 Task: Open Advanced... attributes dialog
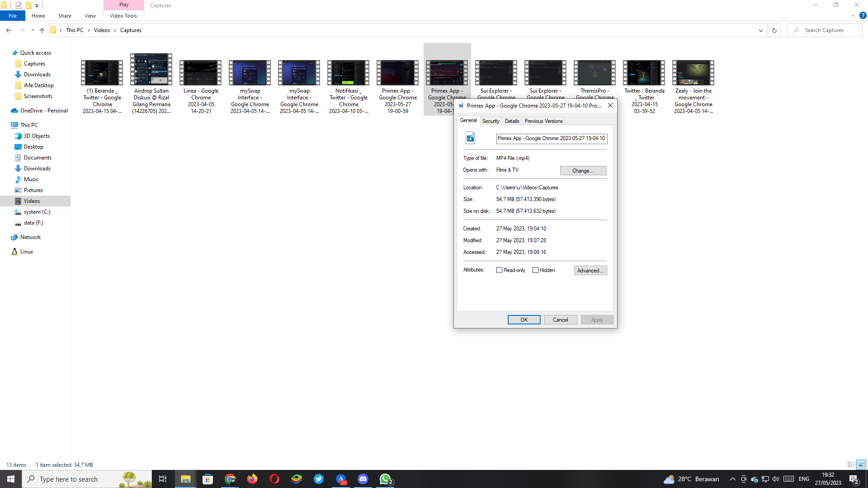click(590, 271)
